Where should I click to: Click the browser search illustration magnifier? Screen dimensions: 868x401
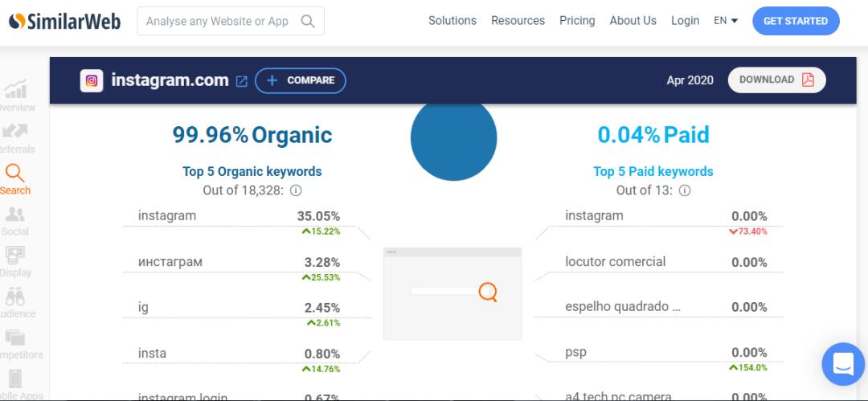(488, 292)
